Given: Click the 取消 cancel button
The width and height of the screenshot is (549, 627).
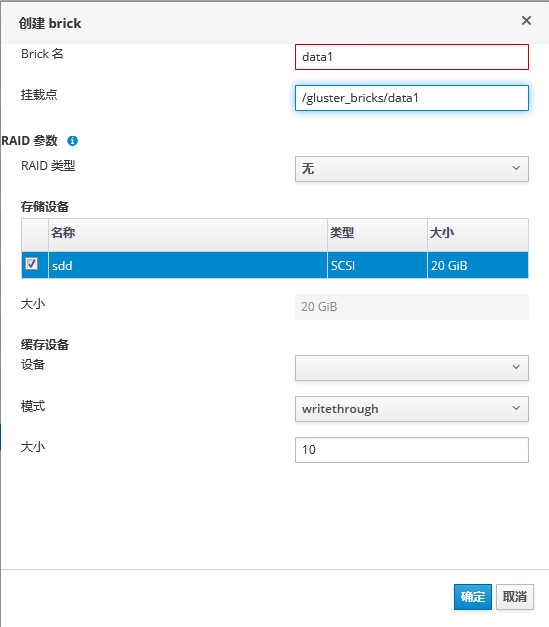Looking at the screenshot, I should (515, 597).
